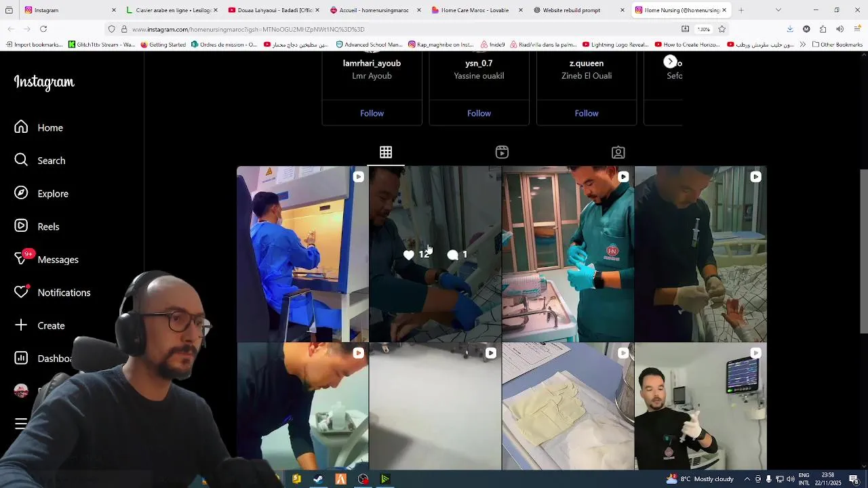
Task: Open Glitch1ttv Stream bookmark
Action: pyautogui.click(x=102, y=45)
